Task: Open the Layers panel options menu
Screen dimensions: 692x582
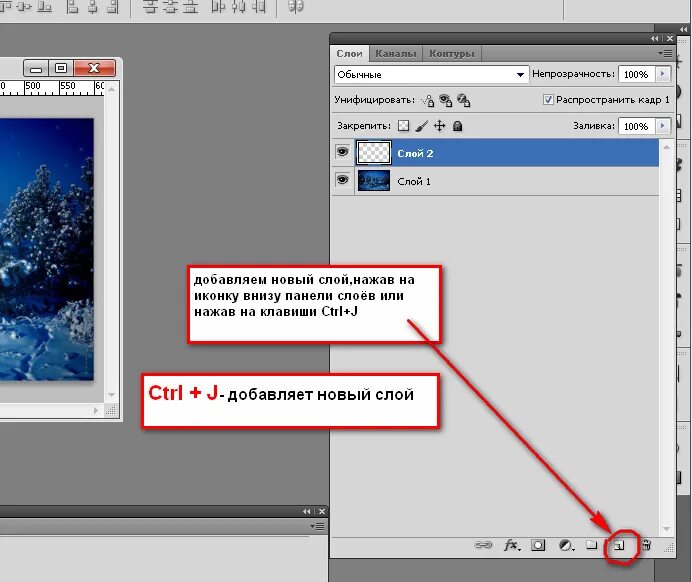Action: (666, 53)
